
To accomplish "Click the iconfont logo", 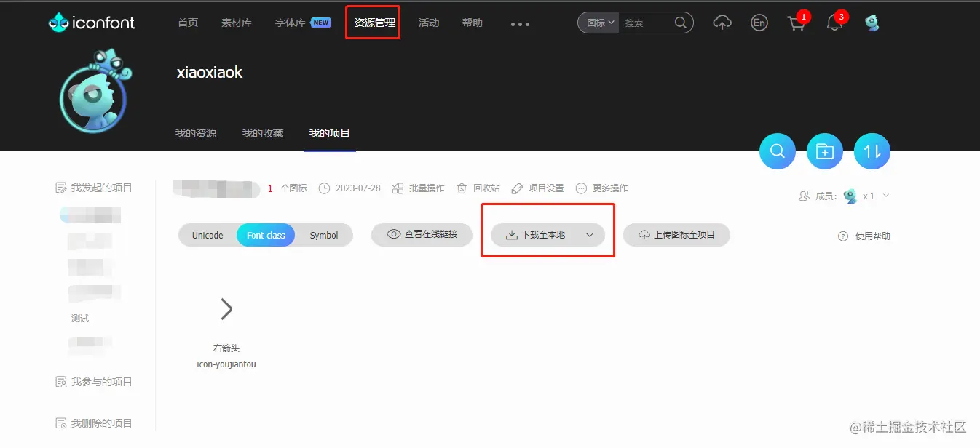I will (x=92, y=23).
